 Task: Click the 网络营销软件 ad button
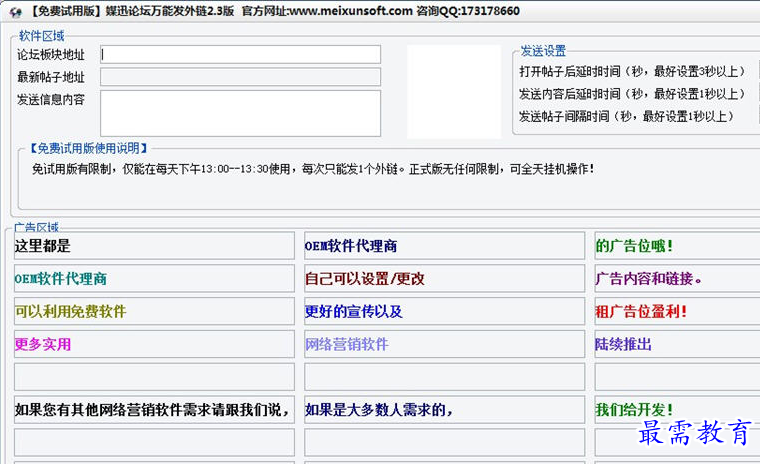(x=444, y=344)
